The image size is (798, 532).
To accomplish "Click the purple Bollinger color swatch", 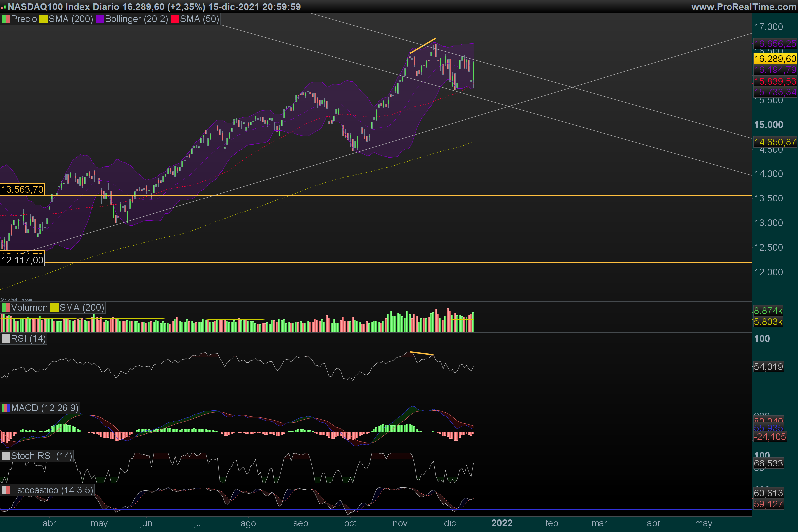I will coord(100,19).
